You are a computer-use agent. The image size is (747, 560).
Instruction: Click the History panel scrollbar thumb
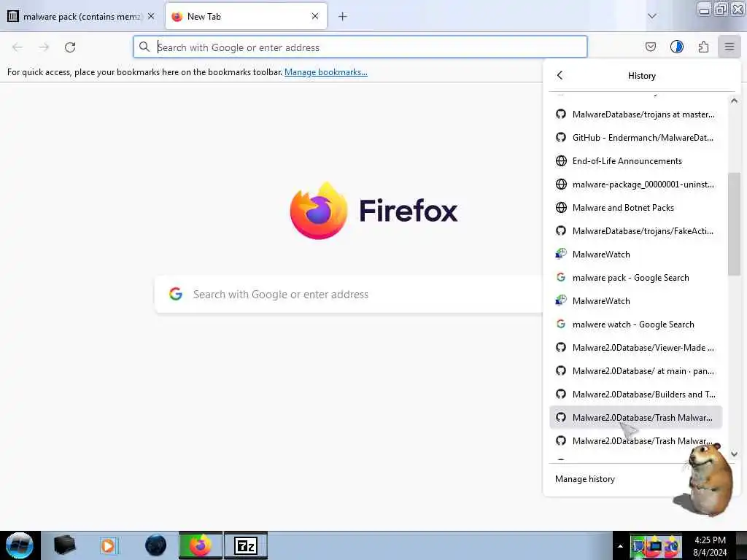734,224
